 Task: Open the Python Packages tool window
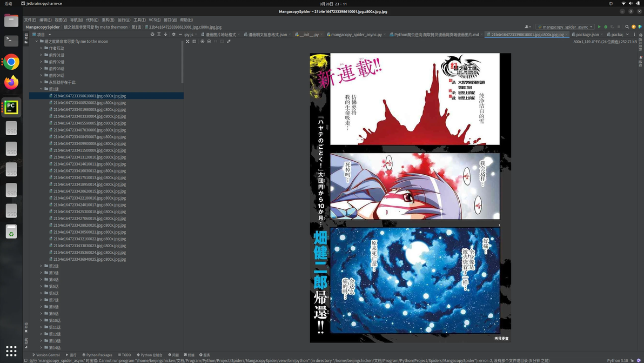pyautogui.click(x=97, y=355)
